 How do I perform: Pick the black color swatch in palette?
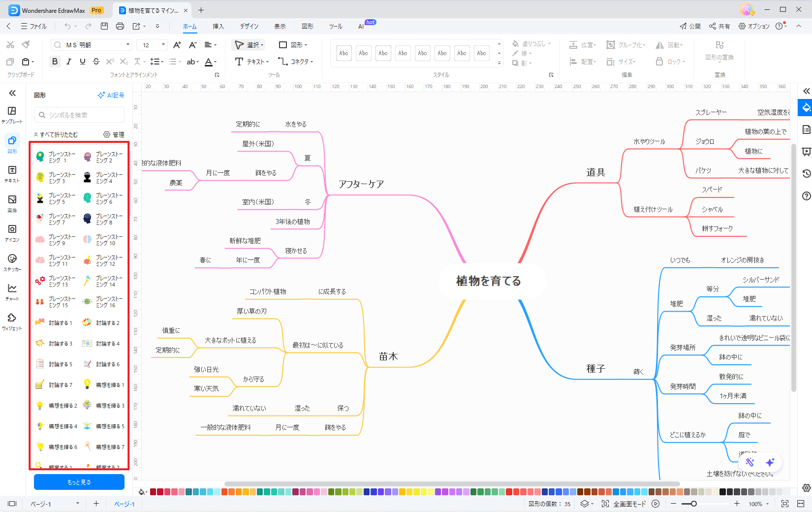point(722,491)
